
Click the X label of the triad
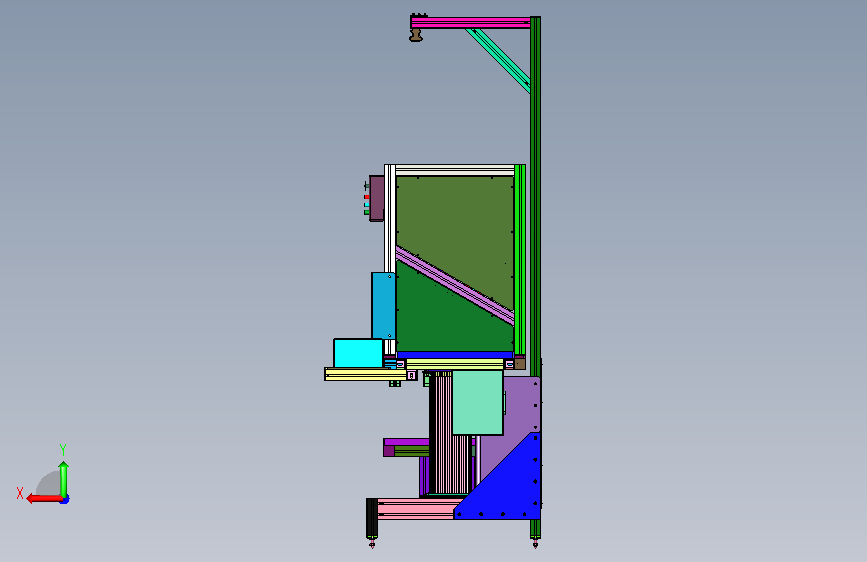[x=20, y=493]
